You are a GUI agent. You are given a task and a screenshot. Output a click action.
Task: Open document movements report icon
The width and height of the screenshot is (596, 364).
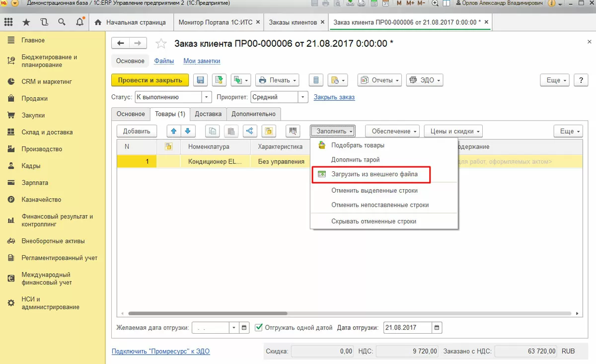click(x=316, y=80)
